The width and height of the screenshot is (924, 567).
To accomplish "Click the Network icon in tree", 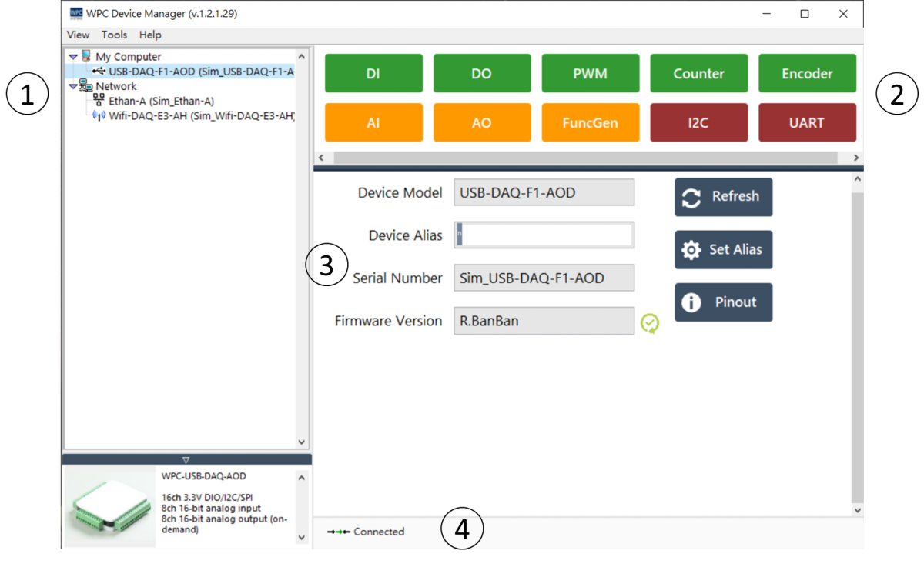I will 86,85.
